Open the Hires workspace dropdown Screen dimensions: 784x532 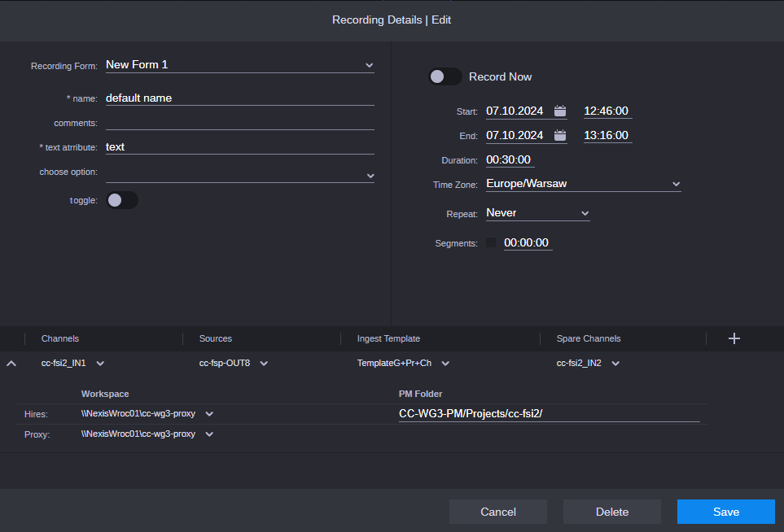tap(209, 414)
